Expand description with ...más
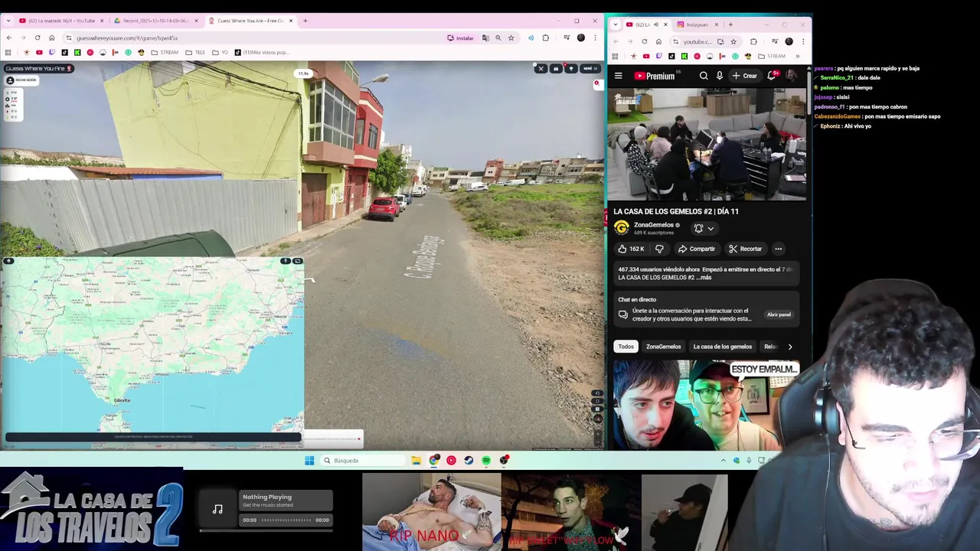 click(704, 278)
